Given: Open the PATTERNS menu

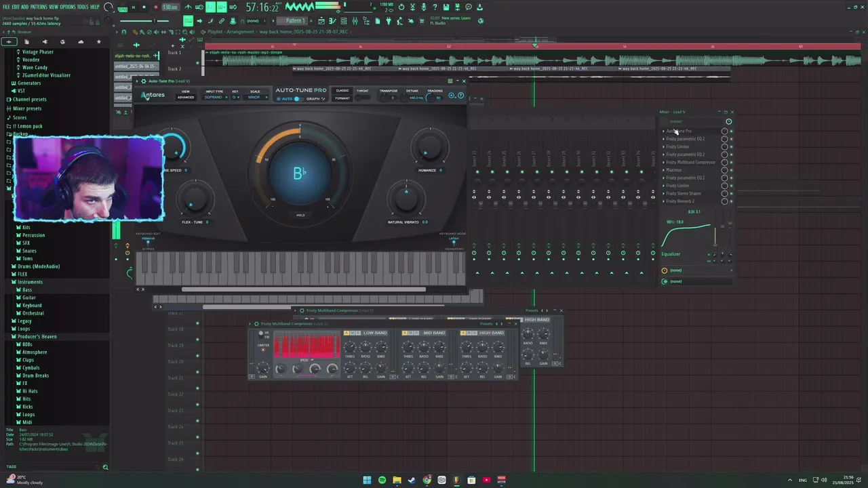Looking at the screenshot, I should tap(39, 7).
